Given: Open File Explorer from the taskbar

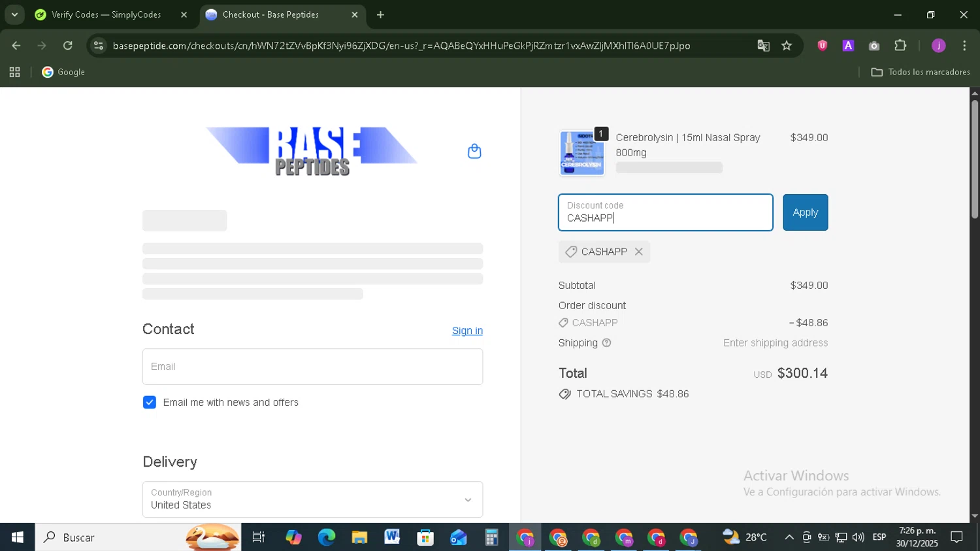Looking at the screenshot, I should click(x=359, y=537).
